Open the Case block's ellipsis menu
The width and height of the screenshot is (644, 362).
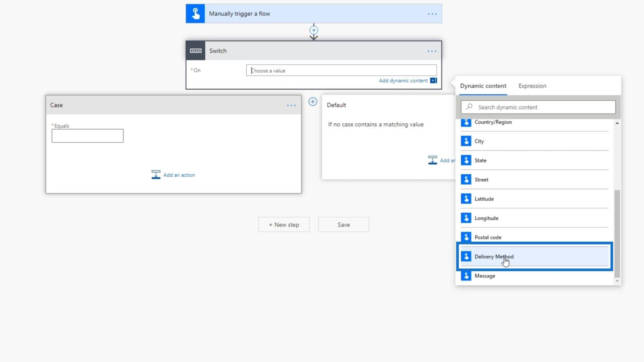[291, 105]
